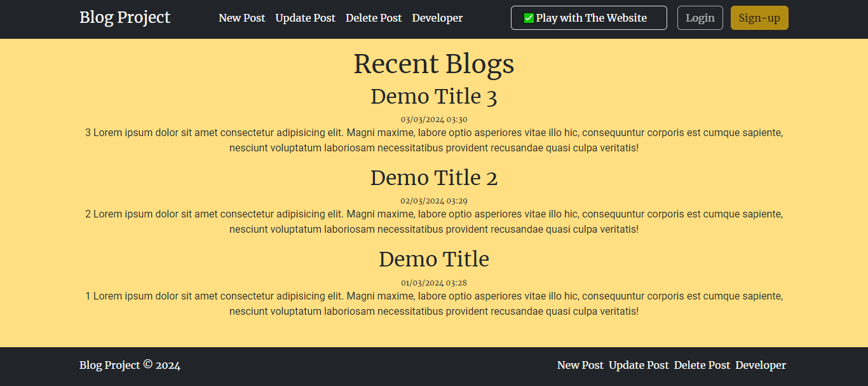Click the green checkmark emoji icon
The image size is (868, 386).
(x=529, y=18)
